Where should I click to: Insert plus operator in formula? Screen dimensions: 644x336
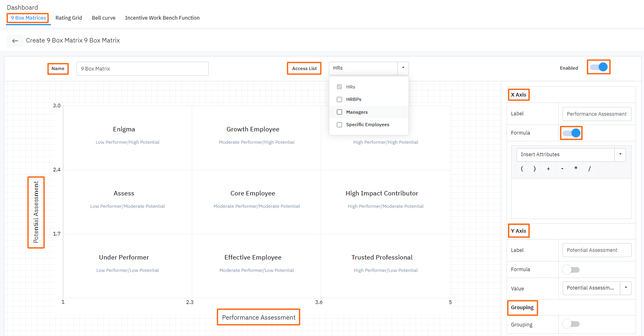pyautogui.click(x=548, y=169)
